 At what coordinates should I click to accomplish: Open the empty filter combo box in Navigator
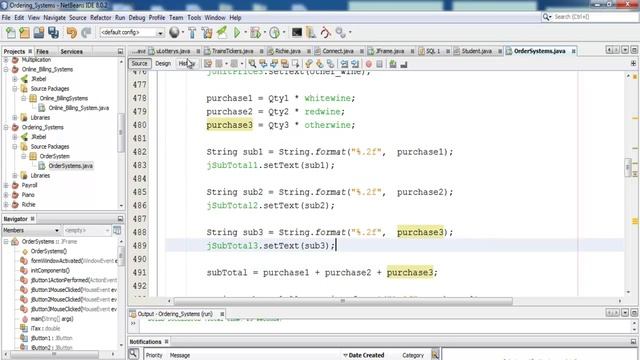click(87, 231)
